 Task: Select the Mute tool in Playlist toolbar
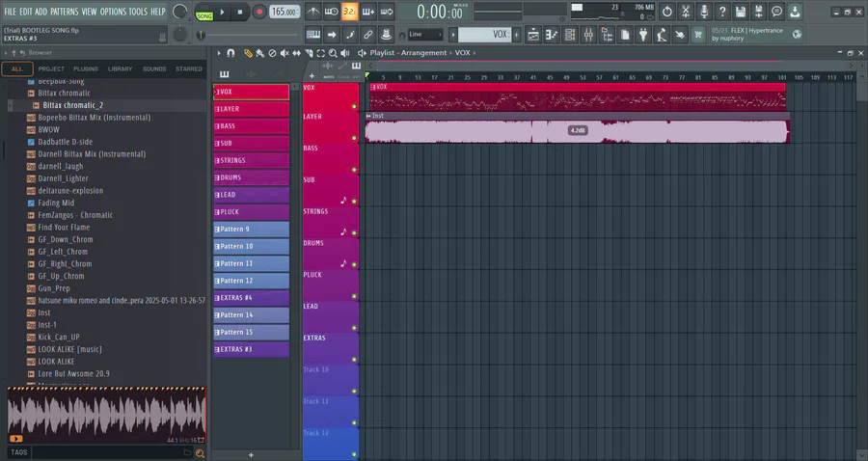285,53
